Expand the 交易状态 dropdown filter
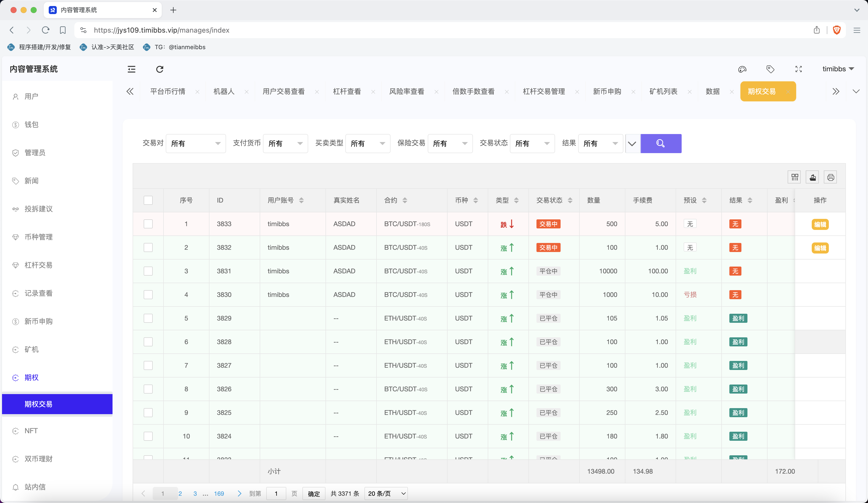Image resolution: width=868 pixels, height=503 pixels. 532,143
